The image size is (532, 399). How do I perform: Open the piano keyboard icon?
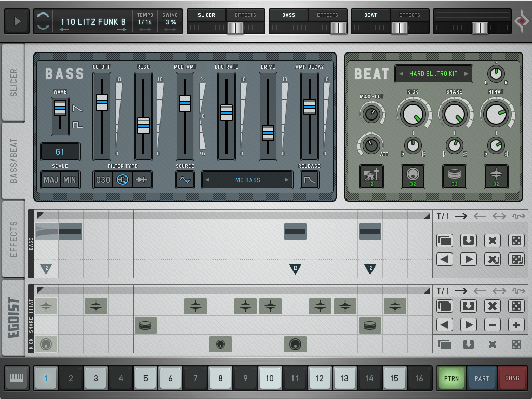click(x=17, y=378)
